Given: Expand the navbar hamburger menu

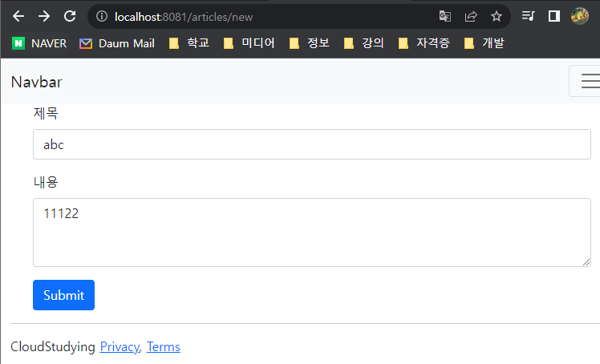Looking at the screenshot, I should point(585,81).
